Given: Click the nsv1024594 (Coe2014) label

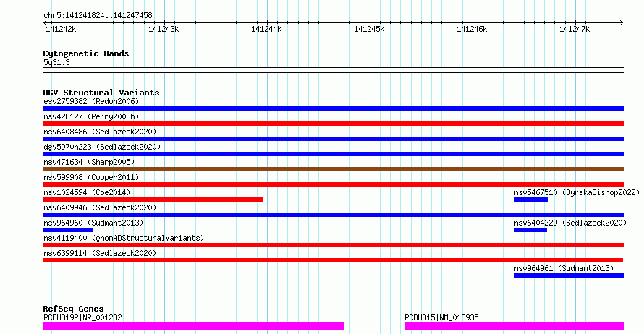Looking at the screenshot, I should 87,192.
